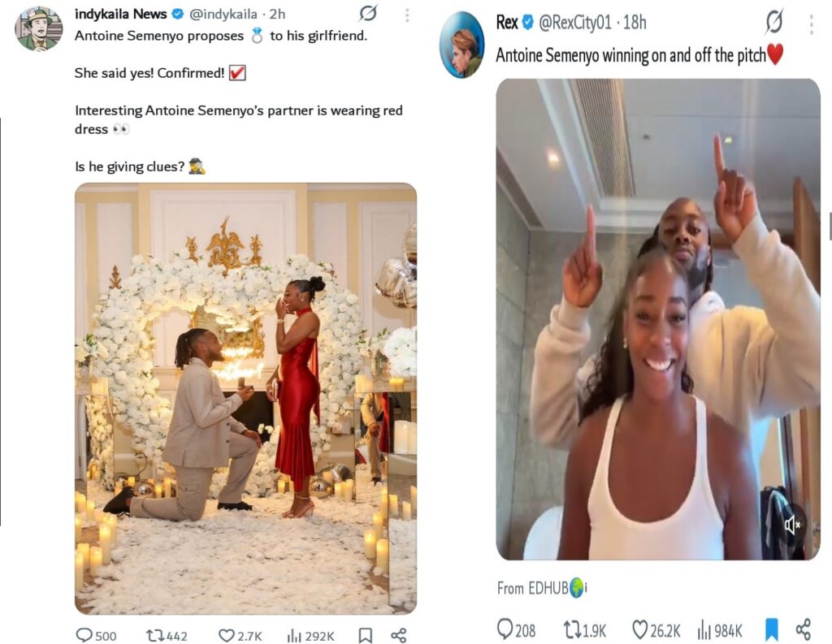Screen dimensions: 832x644
Task: Bookmark the indykaila News tweet
Action: pos(366,635)
